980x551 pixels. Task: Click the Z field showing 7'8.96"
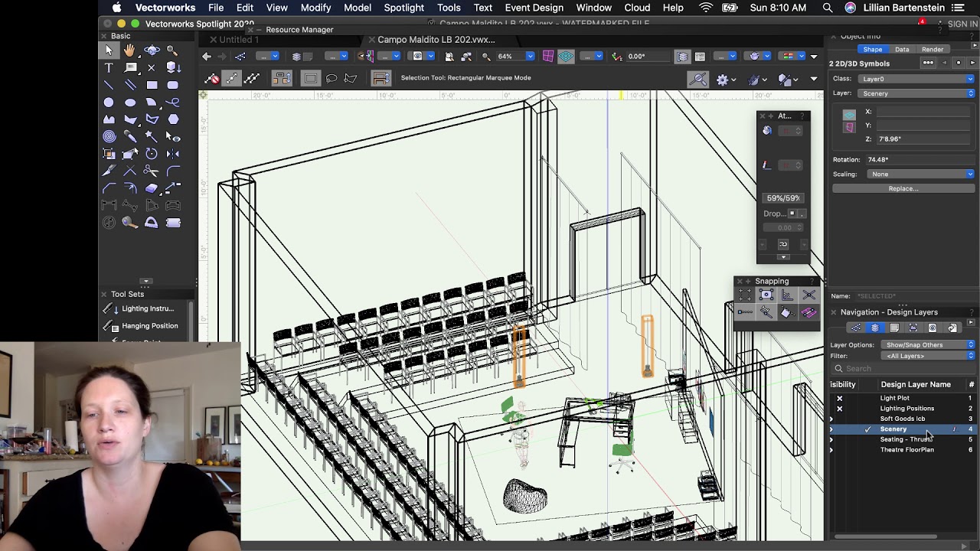[x=923, y=139]
